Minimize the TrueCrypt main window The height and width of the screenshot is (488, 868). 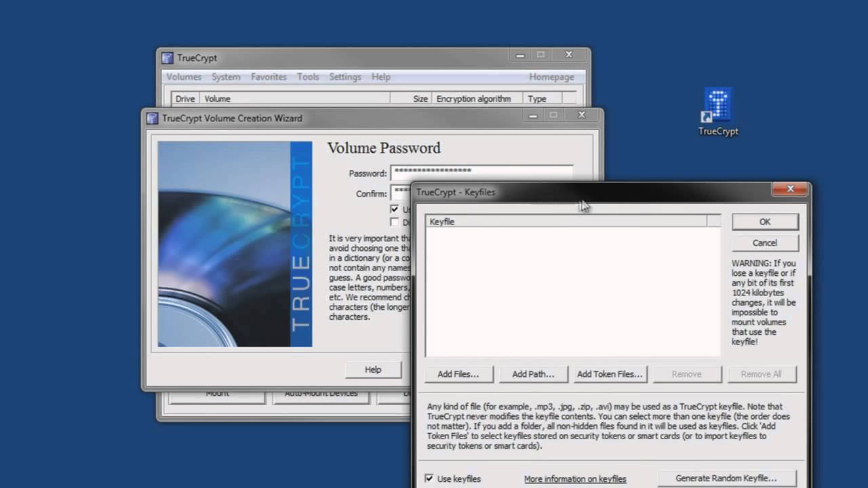(519, 55)
